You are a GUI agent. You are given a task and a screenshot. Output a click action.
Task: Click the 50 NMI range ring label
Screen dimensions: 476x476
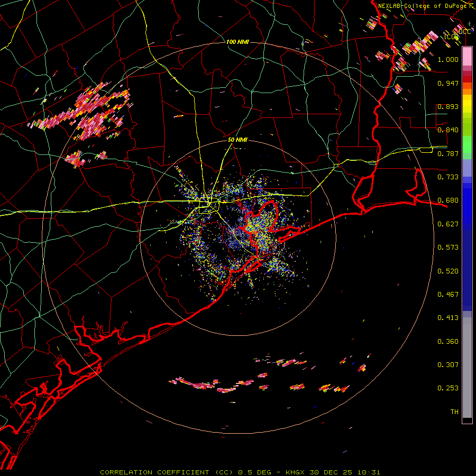tap(237, 140)
